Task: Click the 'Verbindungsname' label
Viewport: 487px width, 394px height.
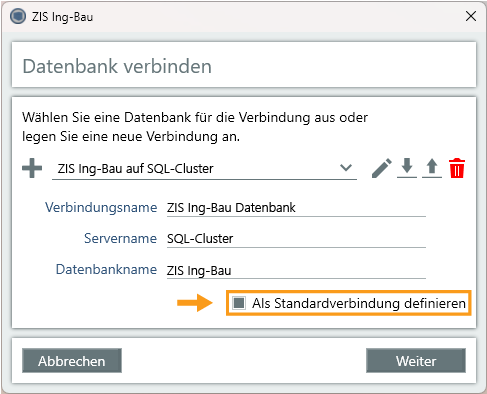Action: (x=101, y=207)
